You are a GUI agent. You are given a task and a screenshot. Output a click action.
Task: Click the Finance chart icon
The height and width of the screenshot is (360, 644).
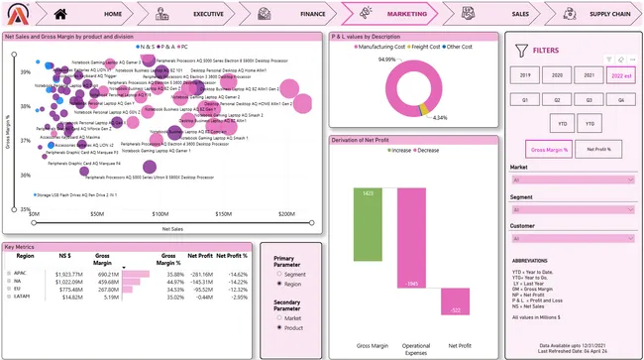click(x=265, y=14)
